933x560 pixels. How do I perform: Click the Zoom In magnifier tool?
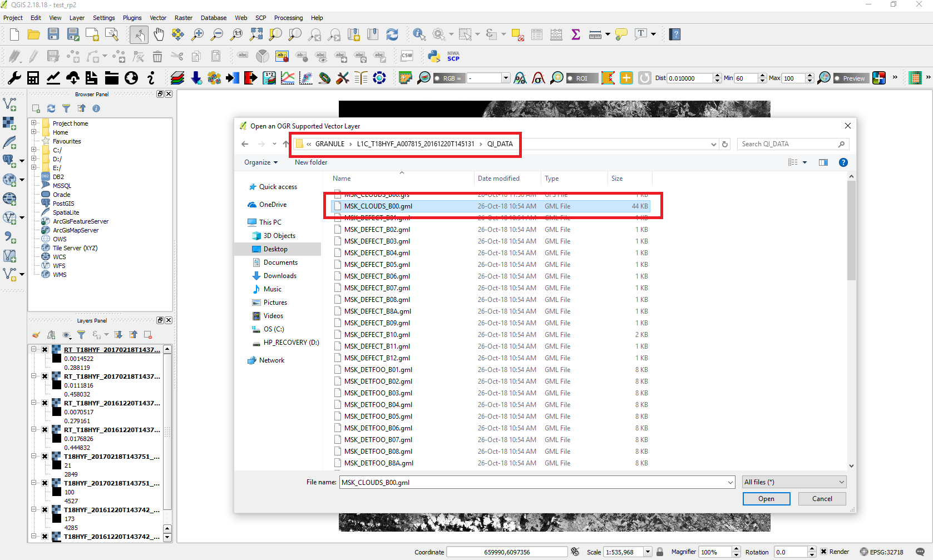click(198, 34)
